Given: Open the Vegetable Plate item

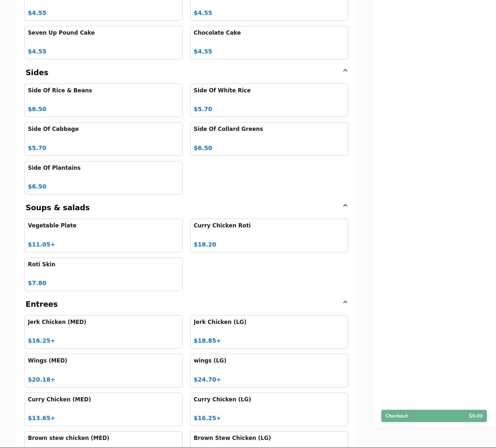Looking at the screenshot, I should tap(103, 235).
